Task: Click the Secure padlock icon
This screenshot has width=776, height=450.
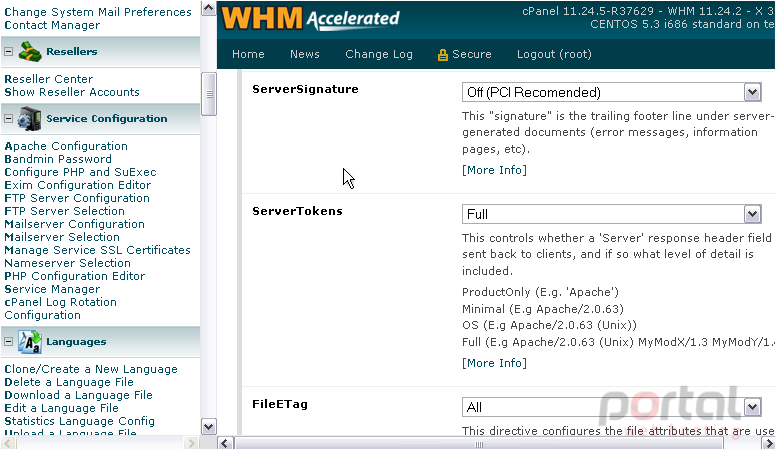Action: click(442, 54)
